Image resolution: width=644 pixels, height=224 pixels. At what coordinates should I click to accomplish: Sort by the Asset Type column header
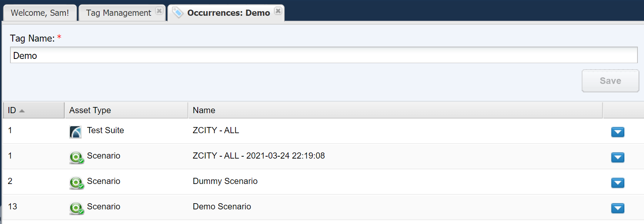coord(90,110)
